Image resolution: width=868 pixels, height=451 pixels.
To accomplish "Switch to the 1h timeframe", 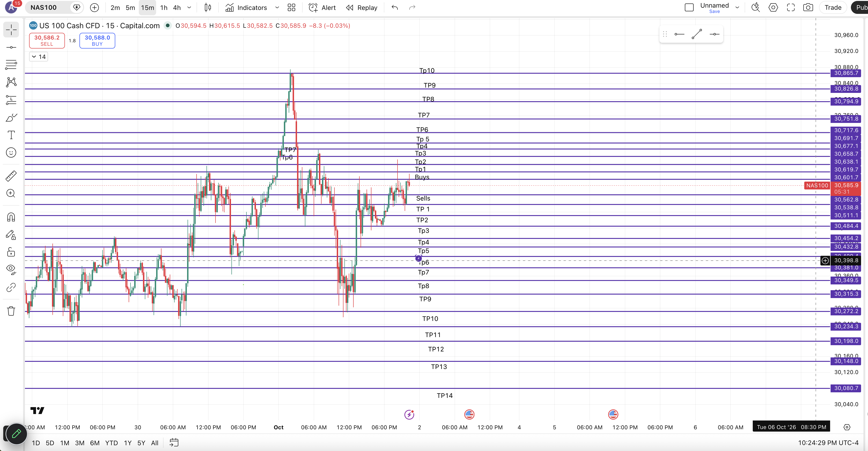I will [164, 7].
